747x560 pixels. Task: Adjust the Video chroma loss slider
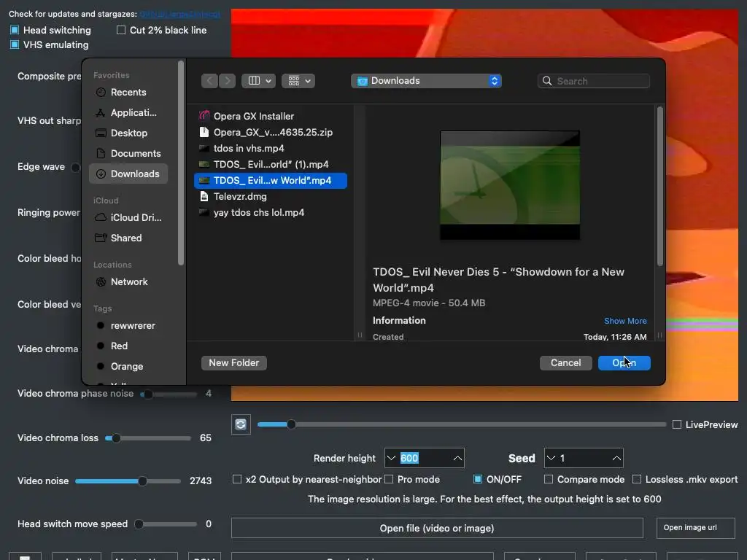tap(148, 438)
